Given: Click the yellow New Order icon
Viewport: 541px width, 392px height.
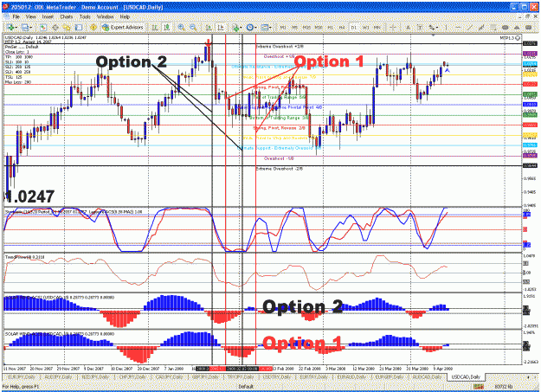Looking at the screenshot, I should 93,28.
